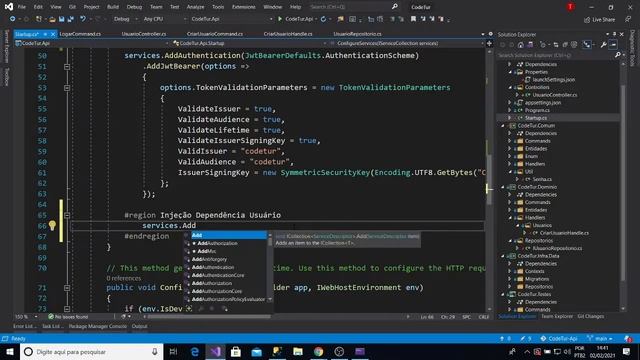Open the 150 % zoom level dropdown
640x360 pixels.
26,317
